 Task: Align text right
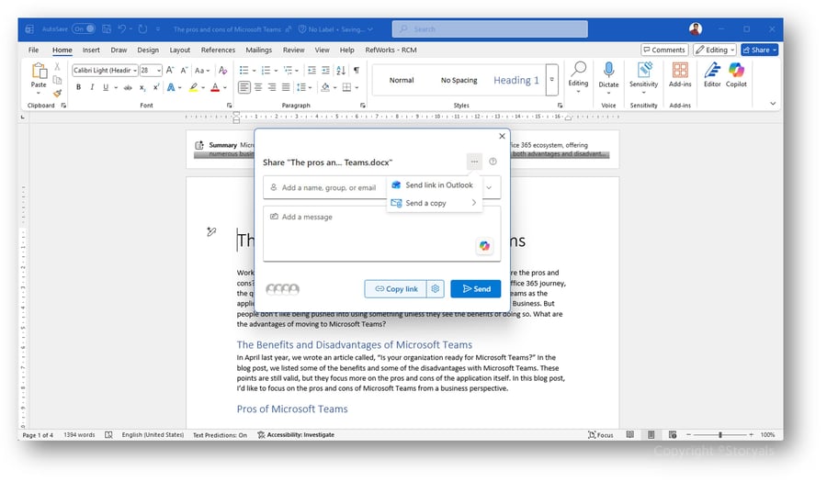pyautogui.click(x=272, y=87)
